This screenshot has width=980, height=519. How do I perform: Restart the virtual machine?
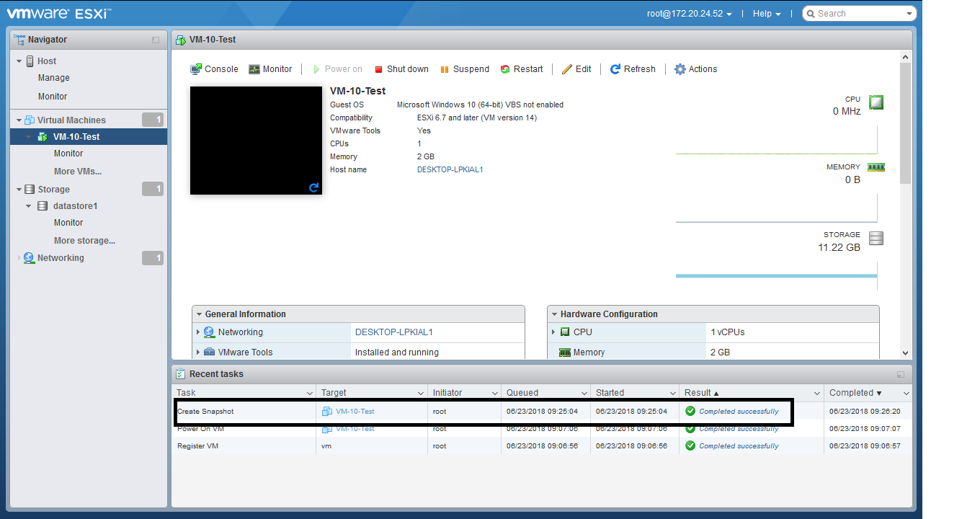[x=522, y=69]
